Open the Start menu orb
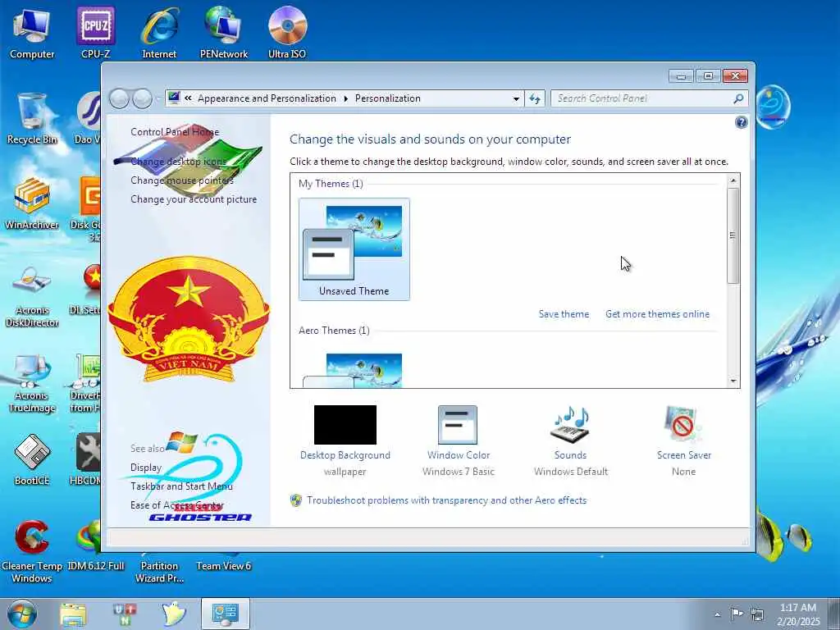 click(22, 614)
